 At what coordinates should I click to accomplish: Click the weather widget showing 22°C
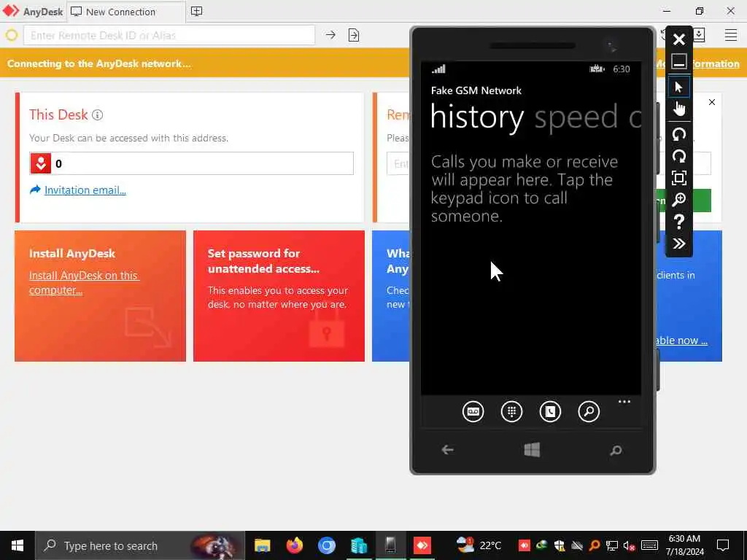pyautogui.click(x=479, y=545)
